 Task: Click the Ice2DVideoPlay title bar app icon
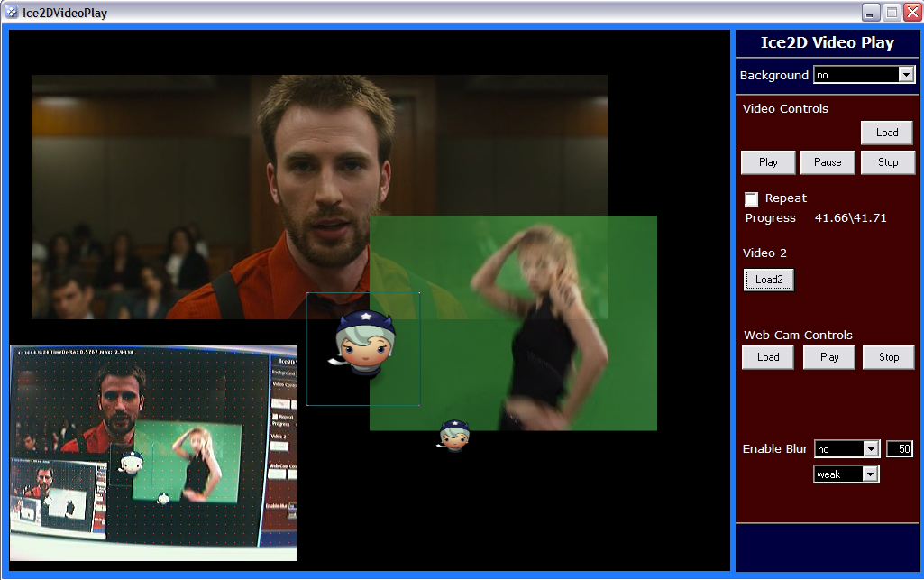[11, 13]
